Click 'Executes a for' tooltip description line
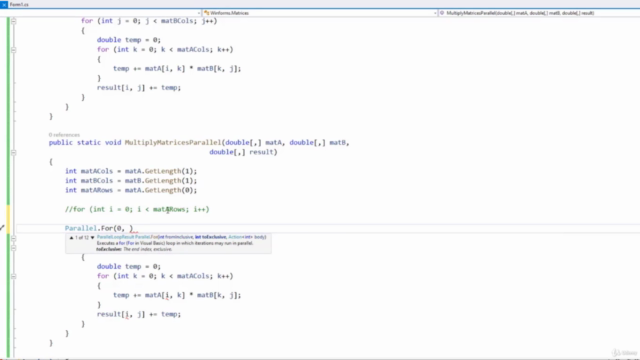 pyautogui.click(x=175, y=243)
